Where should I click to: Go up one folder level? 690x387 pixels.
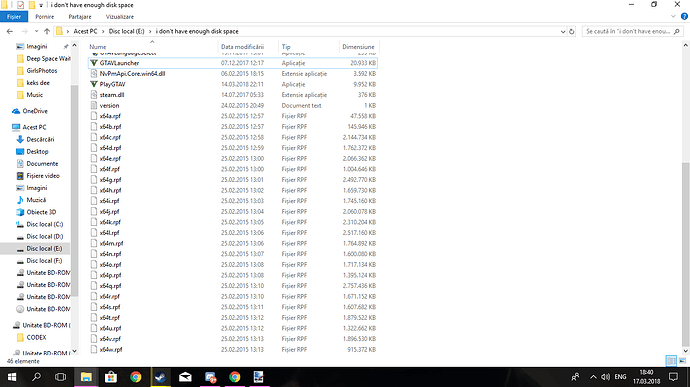click(47, 31)
